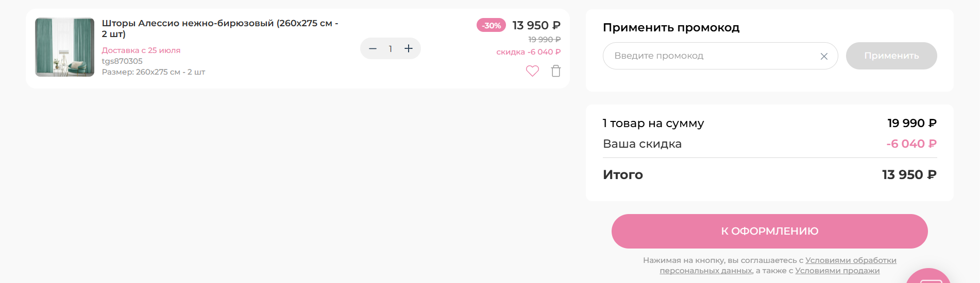980x283 pixels.
Task: Click the Доставка с 25 июля text
Action: (x=141, y=50)
